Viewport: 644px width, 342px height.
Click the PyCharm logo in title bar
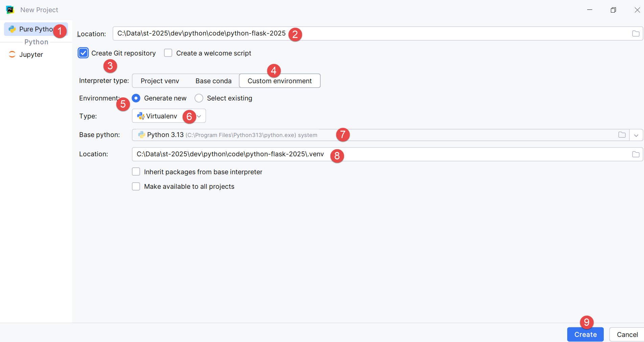click(10, 10)
